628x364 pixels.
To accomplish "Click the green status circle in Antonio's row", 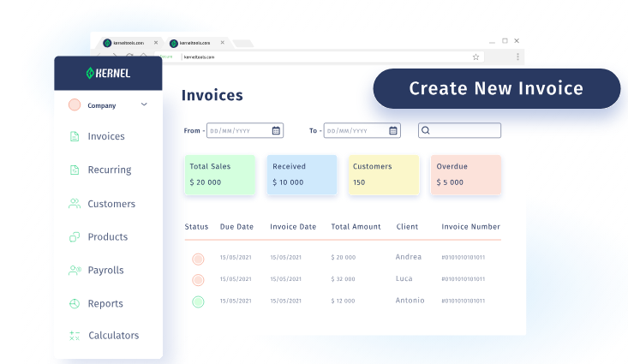I will (x=198, y=301).
